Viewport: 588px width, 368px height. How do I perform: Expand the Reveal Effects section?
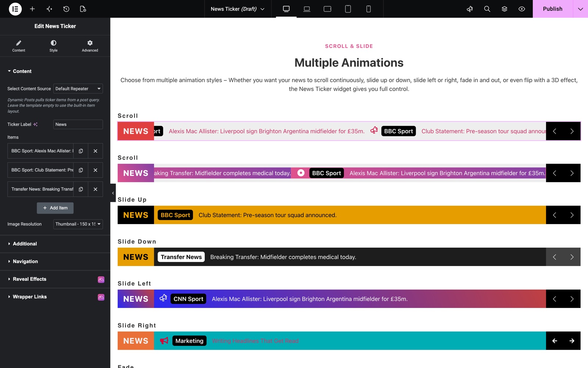[55, 279]
